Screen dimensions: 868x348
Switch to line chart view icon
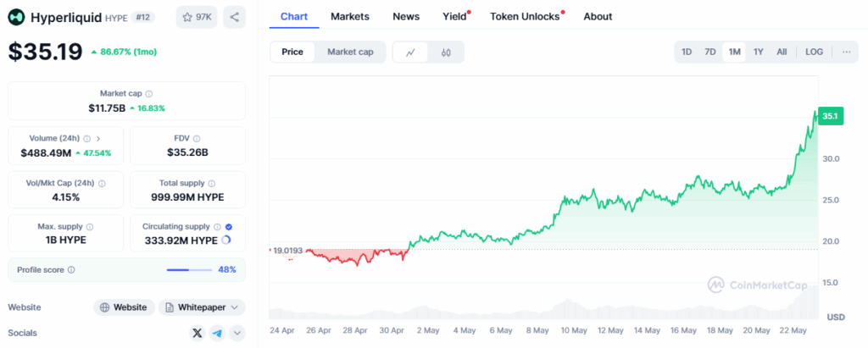click(410, 52)
